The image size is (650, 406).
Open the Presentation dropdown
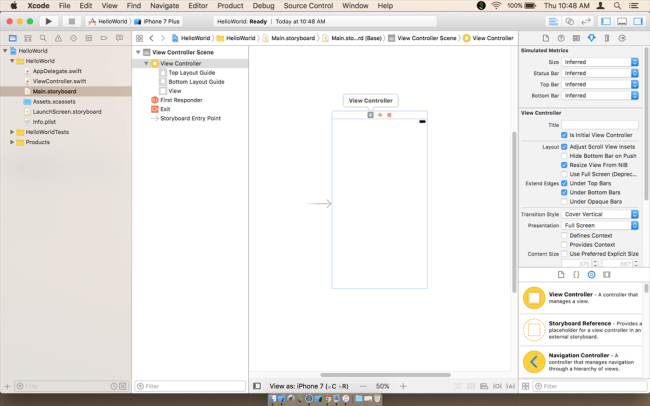click(x=600, y=225)
